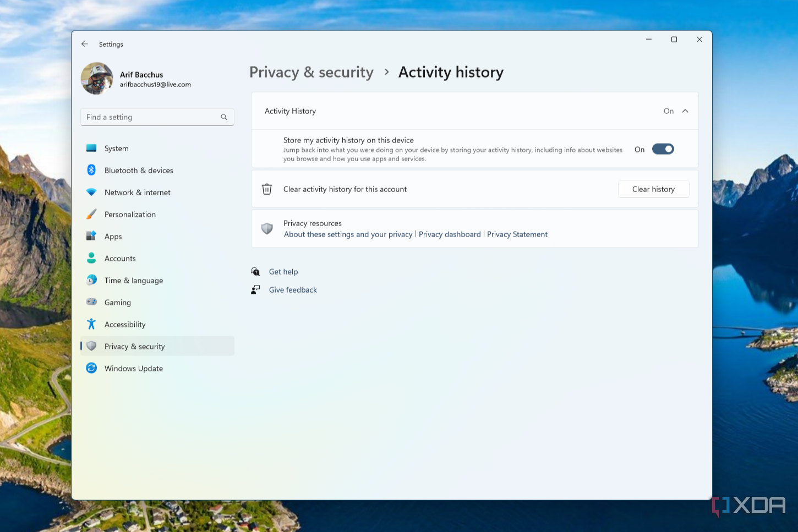Click the Privacy & security shield icon
The width and height of the screenshot is (798, 532).
pos(91,346)
